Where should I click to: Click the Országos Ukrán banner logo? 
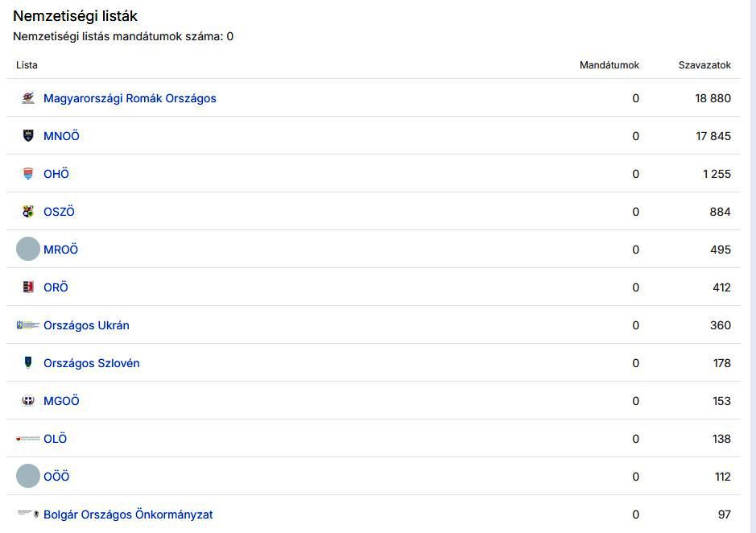click(x=28, y=325)
